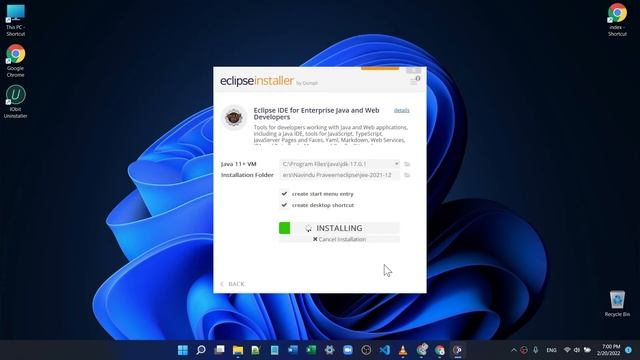The height and width of the screenshot is (360, 640).
Task: Open This PC shortcut on desktop
Action: pyautogui.click(x=16, y=20)
